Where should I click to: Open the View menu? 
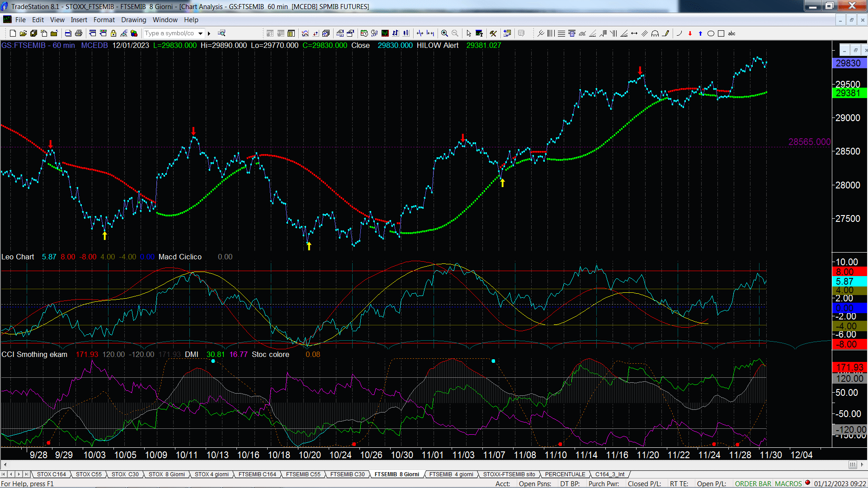(x=57, y=20)
